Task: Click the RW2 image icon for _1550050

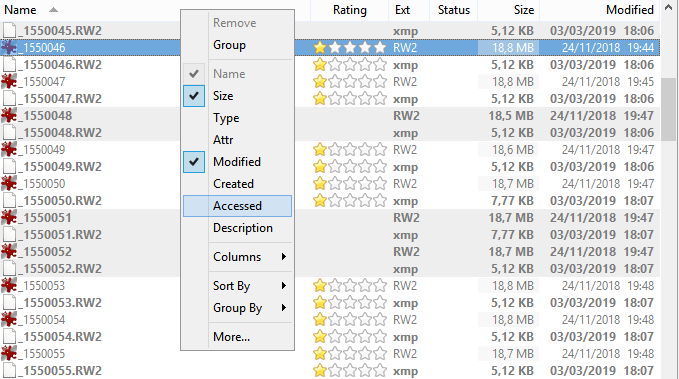Action: click(x=9, y=184)
